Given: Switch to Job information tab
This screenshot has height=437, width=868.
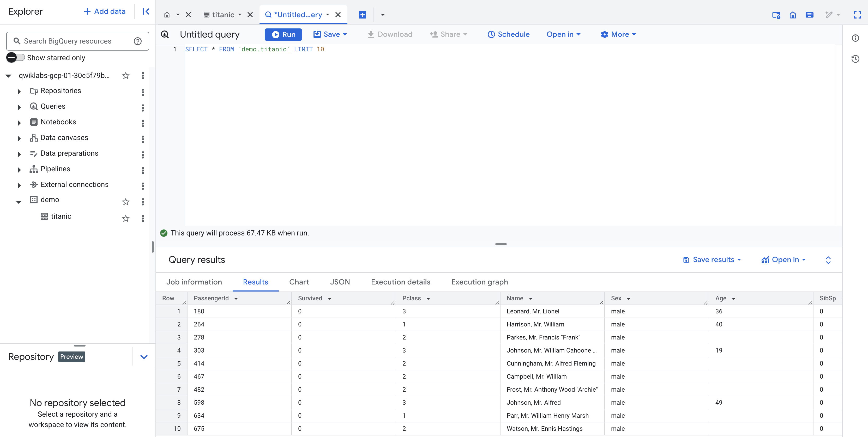Looking at the screenshot, I should (194, 282).
